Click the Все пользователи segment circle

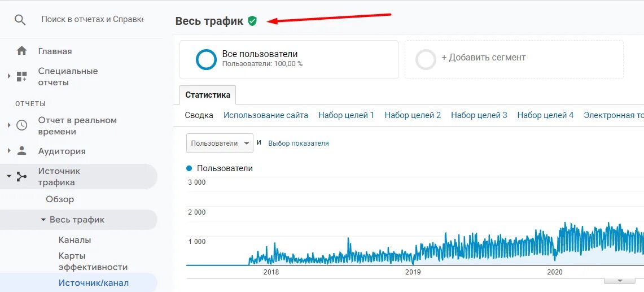pos(206,60)
